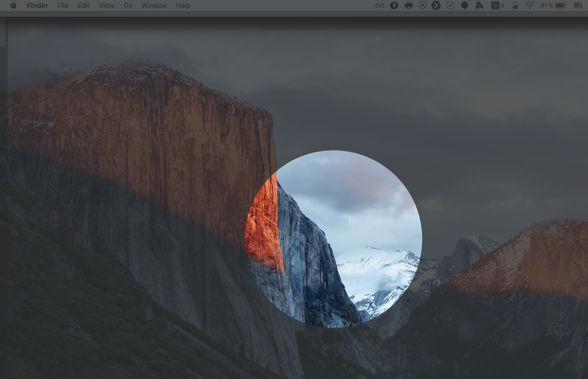
Task: Open the File menu
Action: (x=63, y=5)
